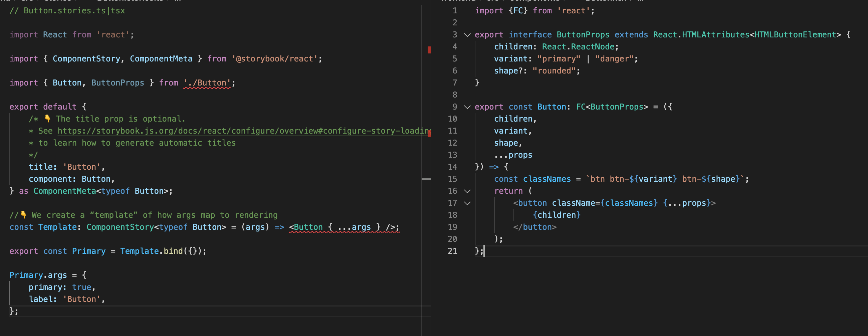Click 'ButtonProps' in the interface declaration on line 3
Viewport: 868px width, 336px height.
click(583, 35)
